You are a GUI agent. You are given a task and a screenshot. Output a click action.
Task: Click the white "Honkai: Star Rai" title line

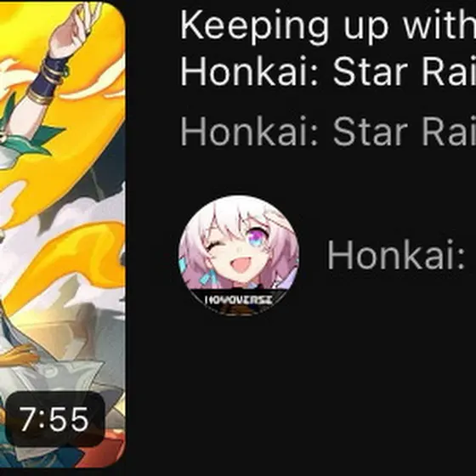click(x=328, y=73)
